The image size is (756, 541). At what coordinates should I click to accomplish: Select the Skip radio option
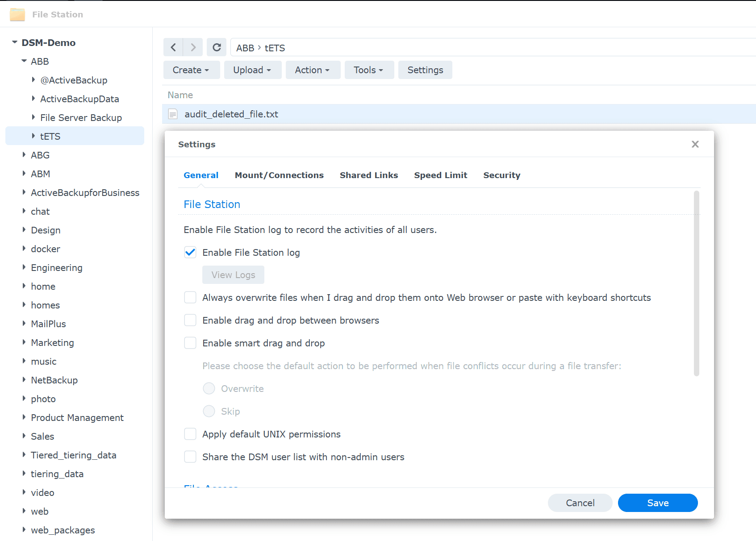pos(209,412)
